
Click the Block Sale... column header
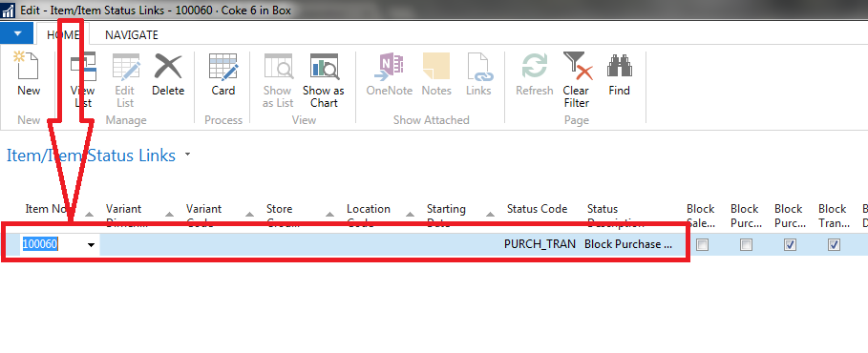click(x=701, y=216)
